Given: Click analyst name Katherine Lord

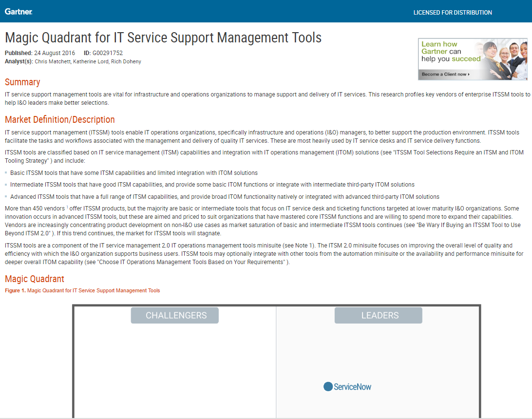Looking at the screenshot, I should tap(91, 61).
